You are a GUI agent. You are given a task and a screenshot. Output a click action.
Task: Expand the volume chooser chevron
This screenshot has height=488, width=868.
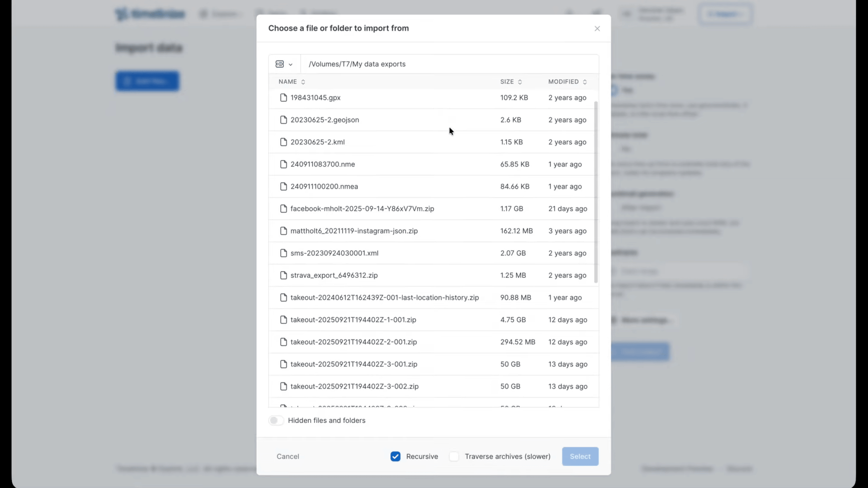[291, 65]
